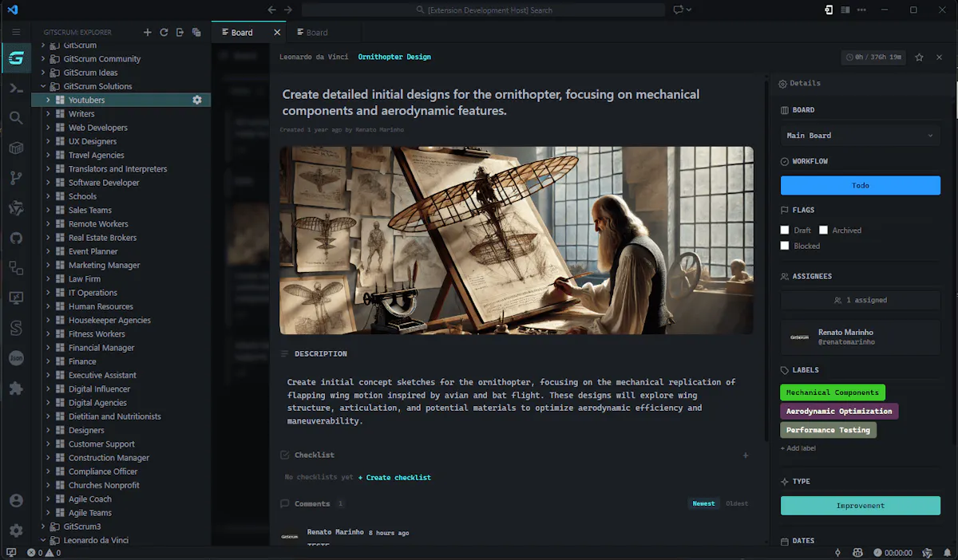Add a new item in the GitScrum Explorer
This screenshot has height=560, width=958.
tap(147, 33)
